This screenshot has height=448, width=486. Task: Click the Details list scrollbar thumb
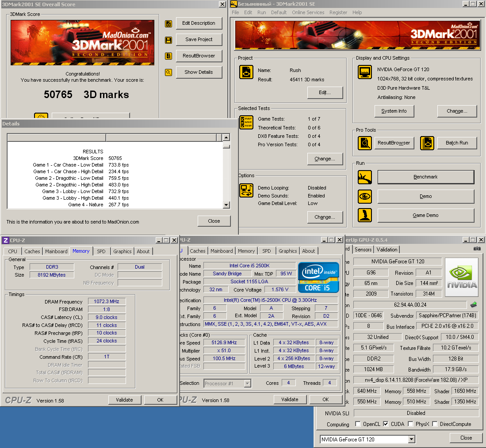(226, 146)
